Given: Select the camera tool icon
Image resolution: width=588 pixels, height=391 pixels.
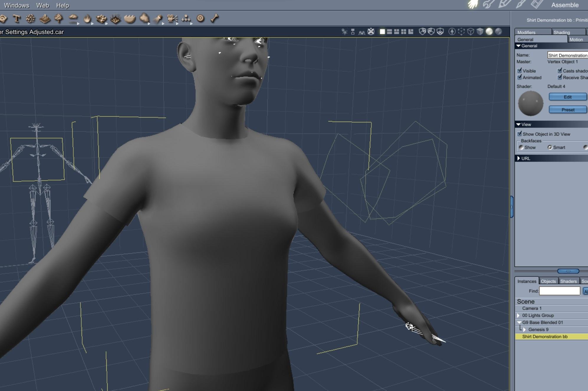Looking at the screenshot, I should [172, 19].
